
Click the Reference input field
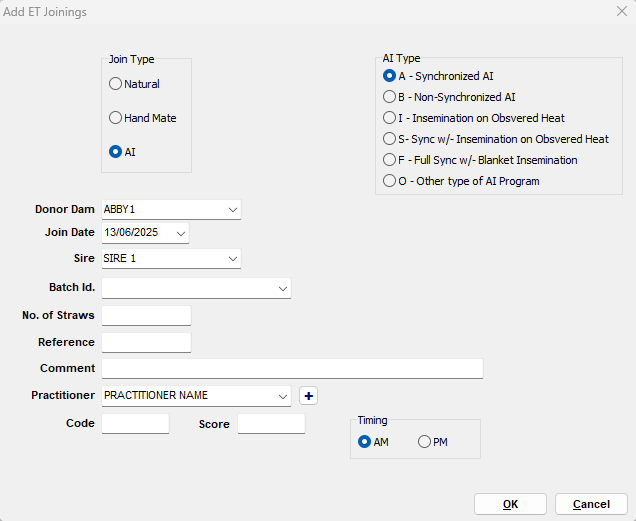pyautogui.click(x=146, y=342)
